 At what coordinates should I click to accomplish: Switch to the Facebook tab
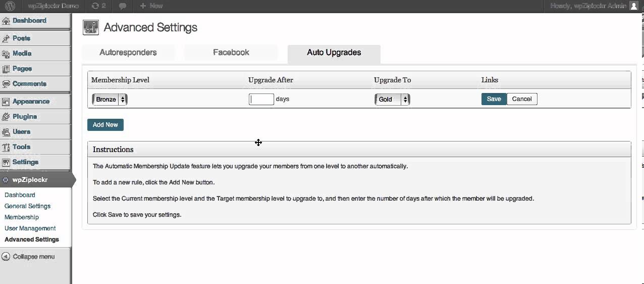point(231,53)
